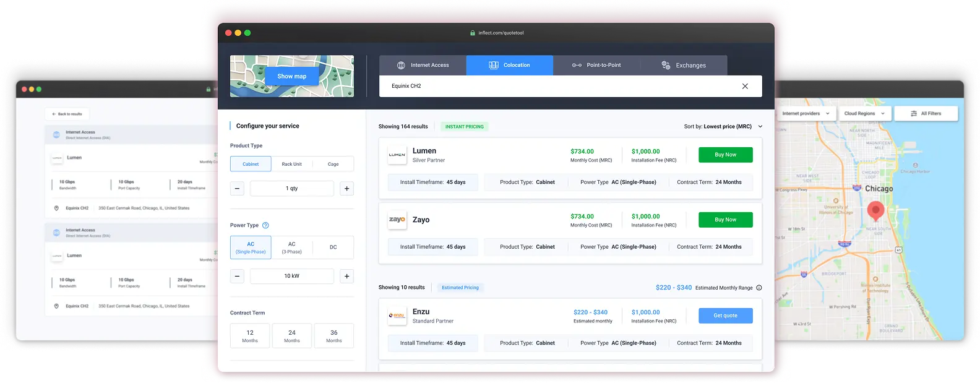
Task: Select AC Single-Phase power type
Action: 251,247
